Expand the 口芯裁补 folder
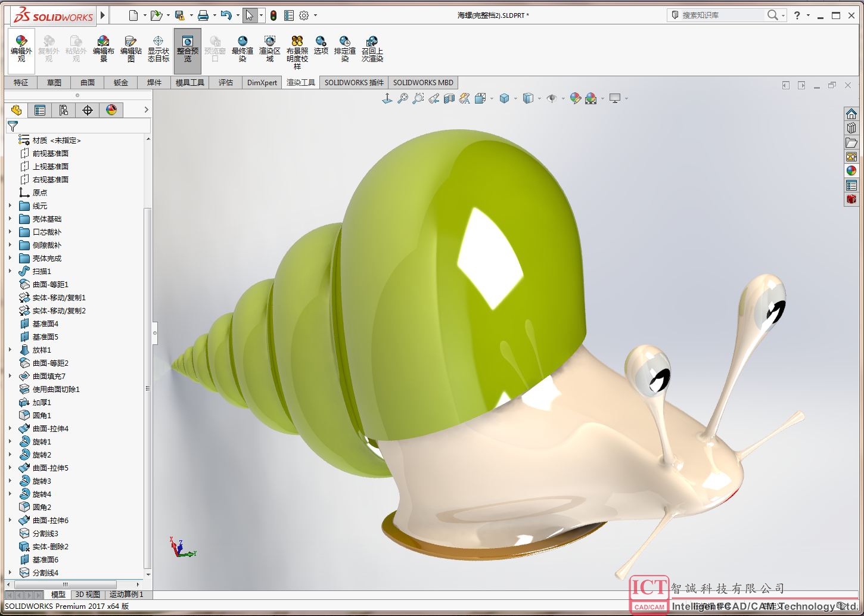This screenshot has width=864, height=616. (x=10, y=232)
